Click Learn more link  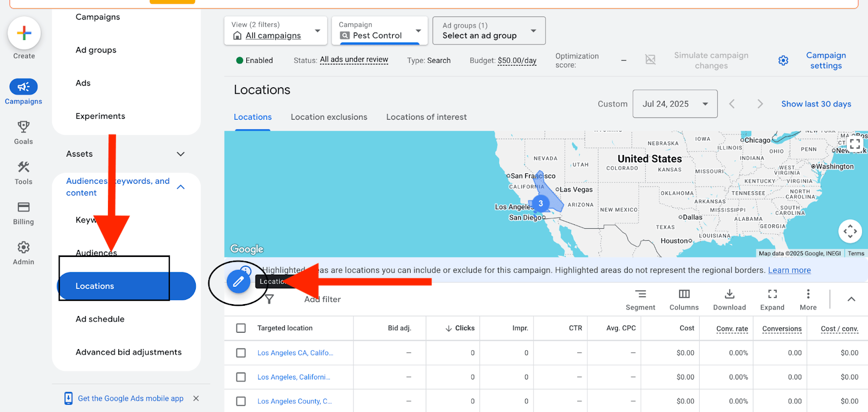pos(789,270)
